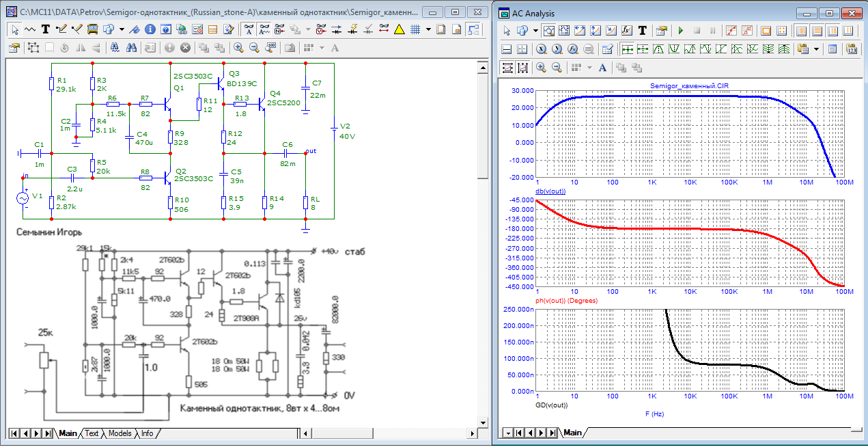Toggle the grid display icon in schematic toolbar
This screenshot has height=447, width=868.
click(415, 29)
